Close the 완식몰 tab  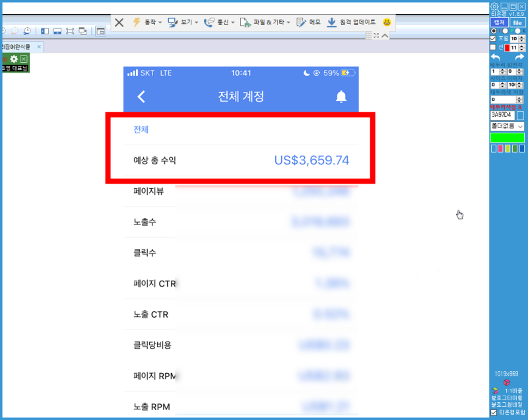click(39, 47)
